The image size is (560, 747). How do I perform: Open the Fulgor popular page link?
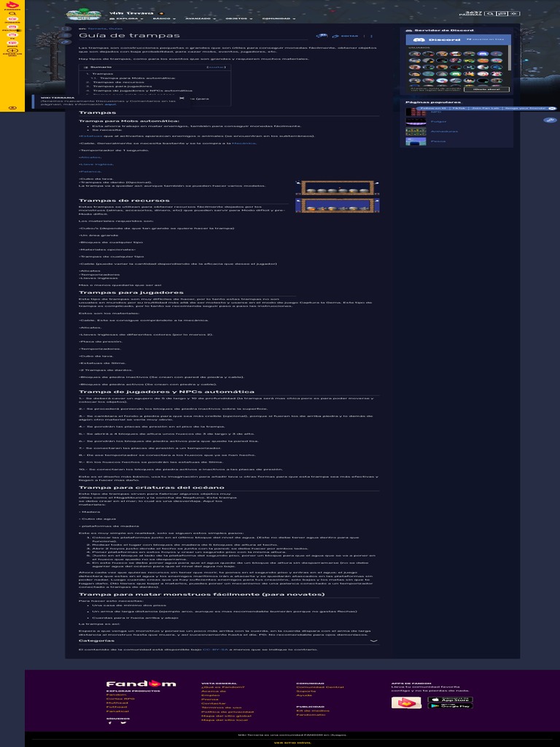(x=438, y=122)
